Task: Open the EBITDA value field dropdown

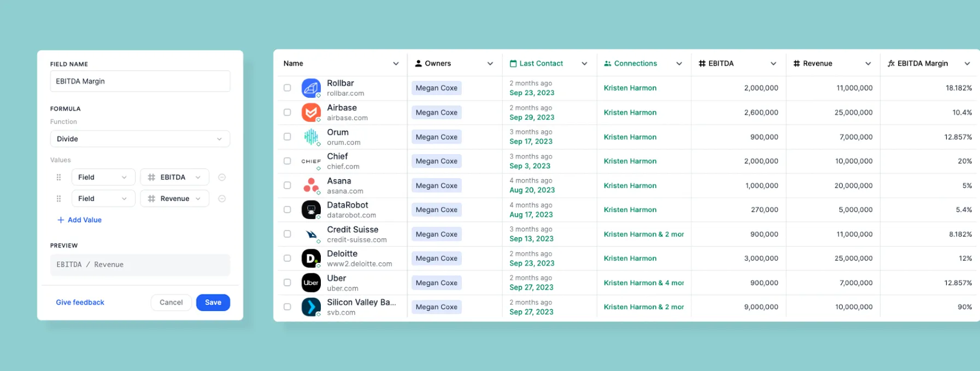Action: point(175,177)
